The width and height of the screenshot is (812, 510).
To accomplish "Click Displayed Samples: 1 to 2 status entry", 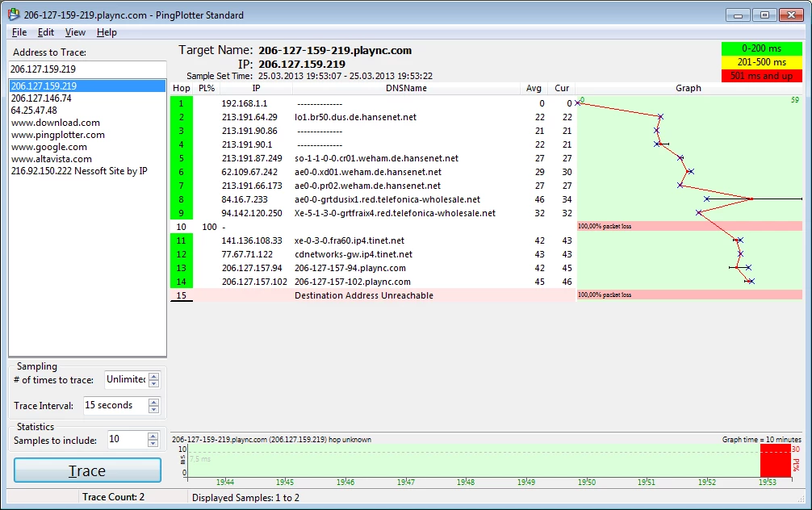I will 245,498.
